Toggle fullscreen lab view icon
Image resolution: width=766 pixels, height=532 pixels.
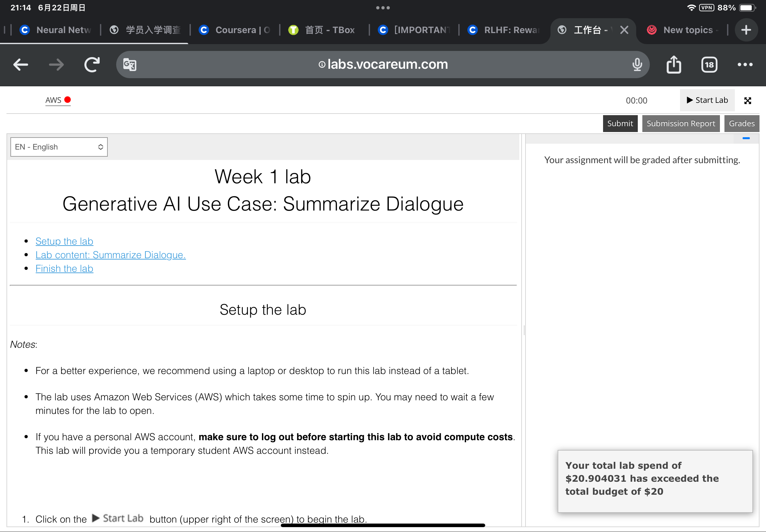[x=747, y=101]
